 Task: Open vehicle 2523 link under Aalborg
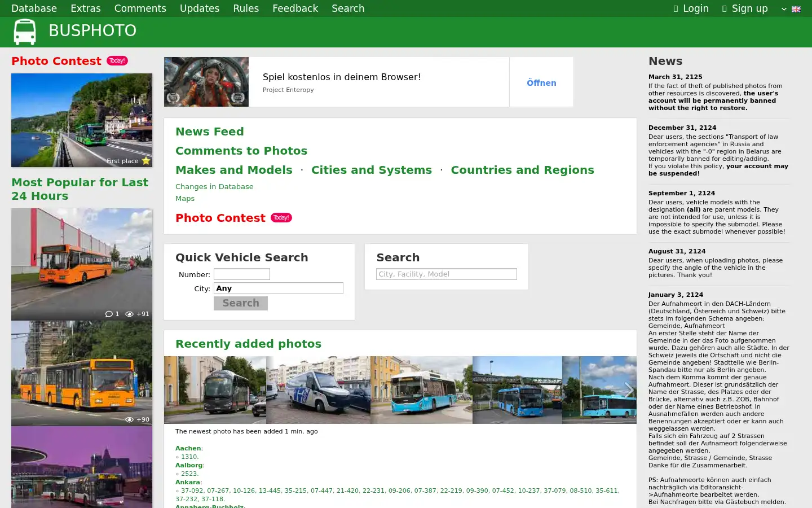(189, 474)
